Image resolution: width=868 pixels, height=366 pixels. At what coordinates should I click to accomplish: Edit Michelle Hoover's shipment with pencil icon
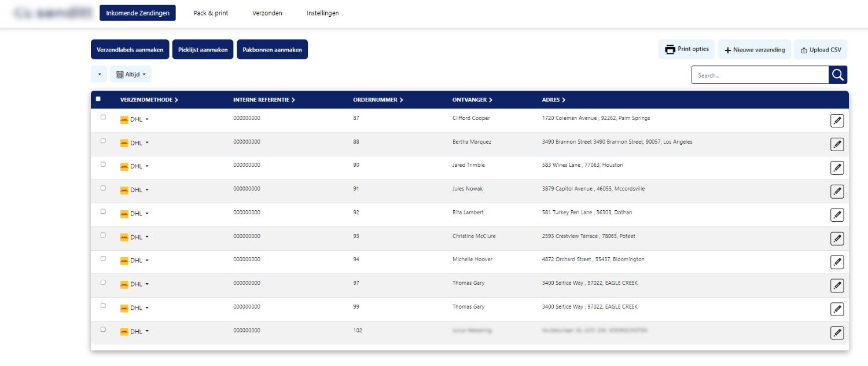[x=837, y=262]
